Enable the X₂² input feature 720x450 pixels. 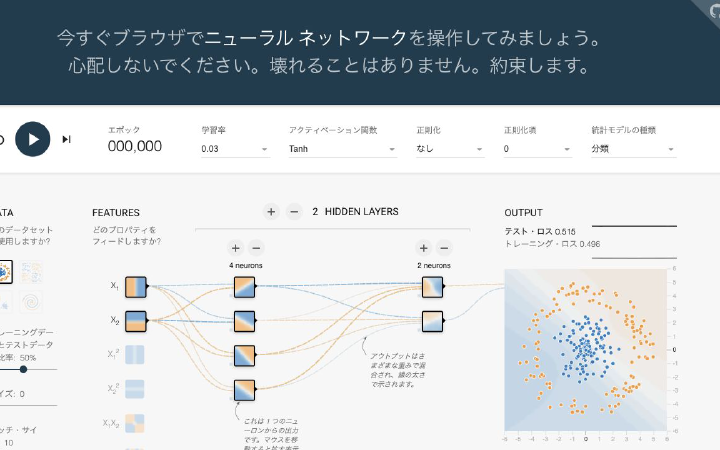[x=135, y=389]
